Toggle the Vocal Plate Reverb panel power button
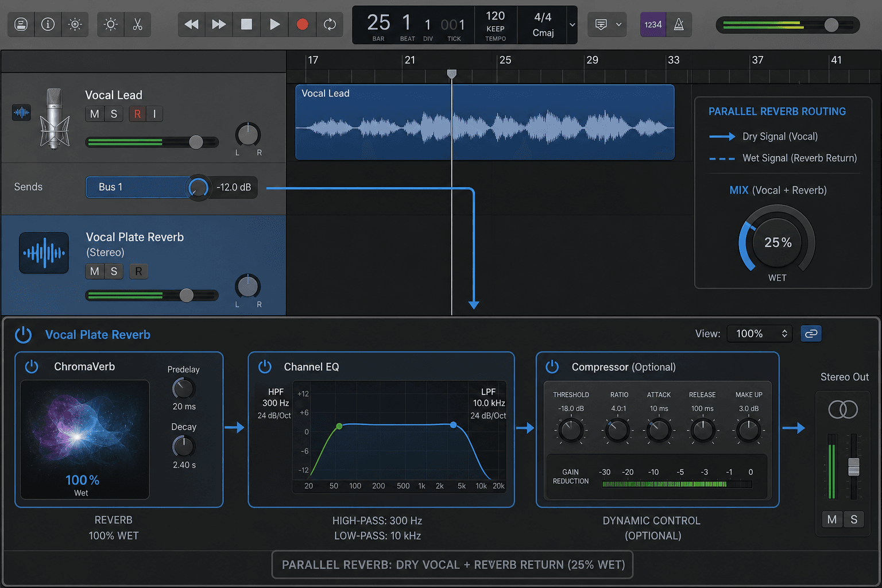882x588 pixels. 23,335
